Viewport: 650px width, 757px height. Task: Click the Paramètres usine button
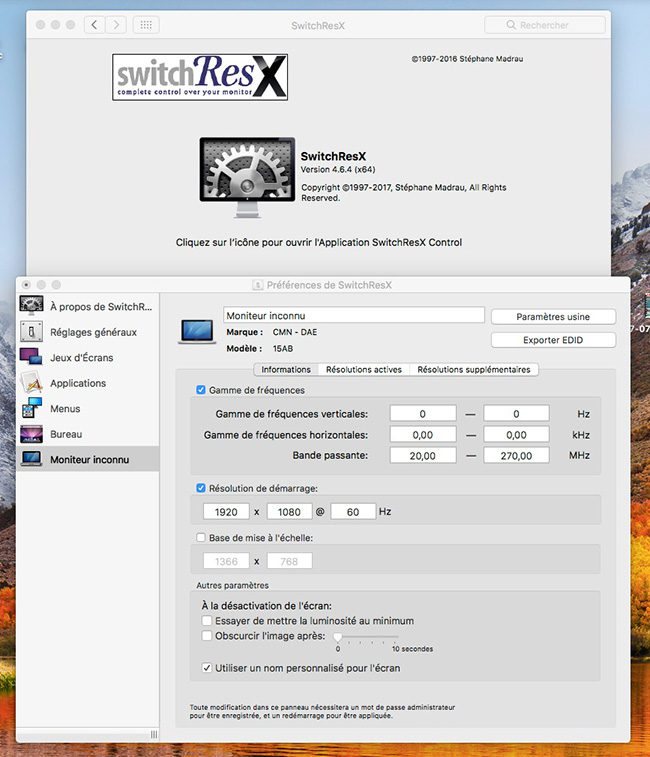point(553,317)
